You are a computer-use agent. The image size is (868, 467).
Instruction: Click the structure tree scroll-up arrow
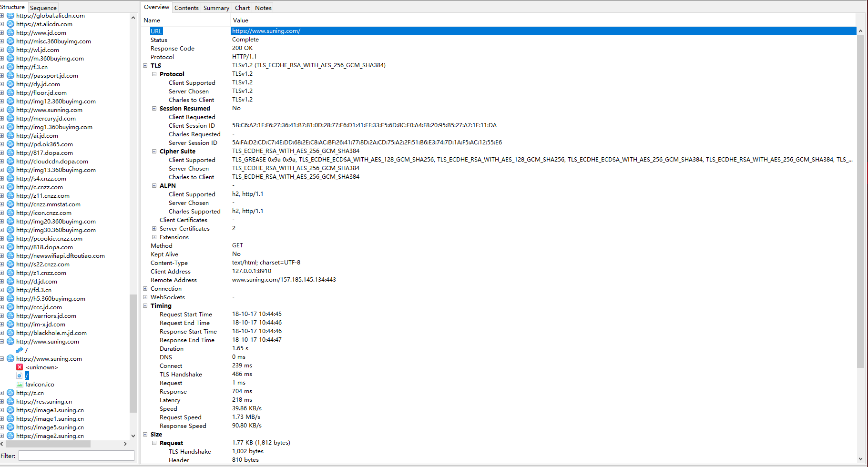133,18
